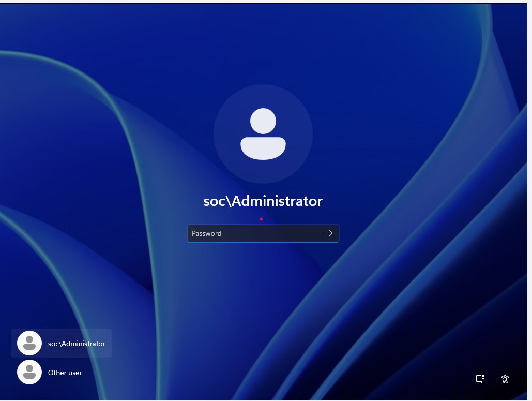Click the Other user avatar icon
Screen dimensions: 532x401
(29, 372)
